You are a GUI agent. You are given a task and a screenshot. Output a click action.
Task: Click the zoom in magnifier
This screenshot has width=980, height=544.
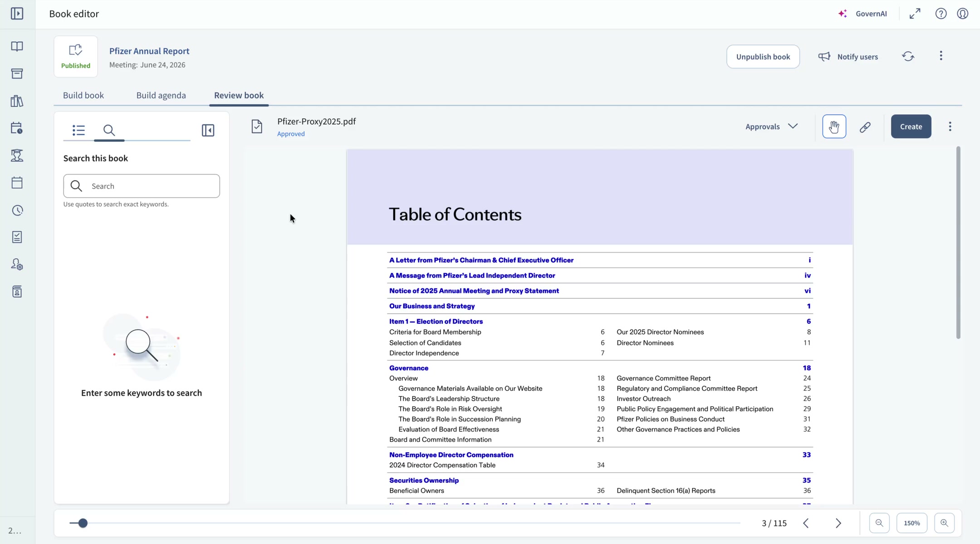(x=945, y=523)
